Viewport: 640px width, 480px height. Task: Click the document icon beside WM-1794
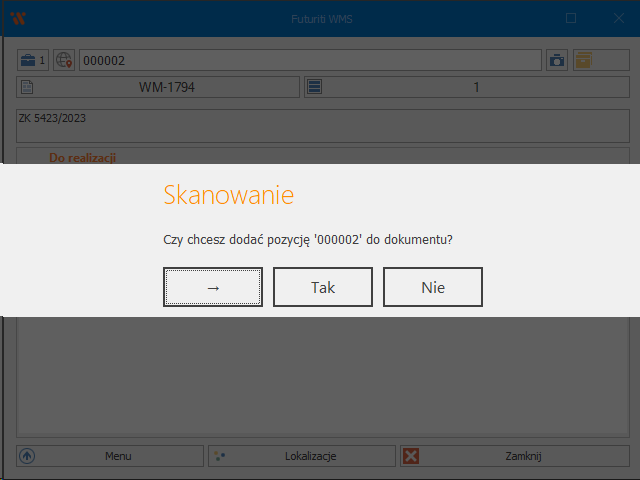(x=28, y=88)
